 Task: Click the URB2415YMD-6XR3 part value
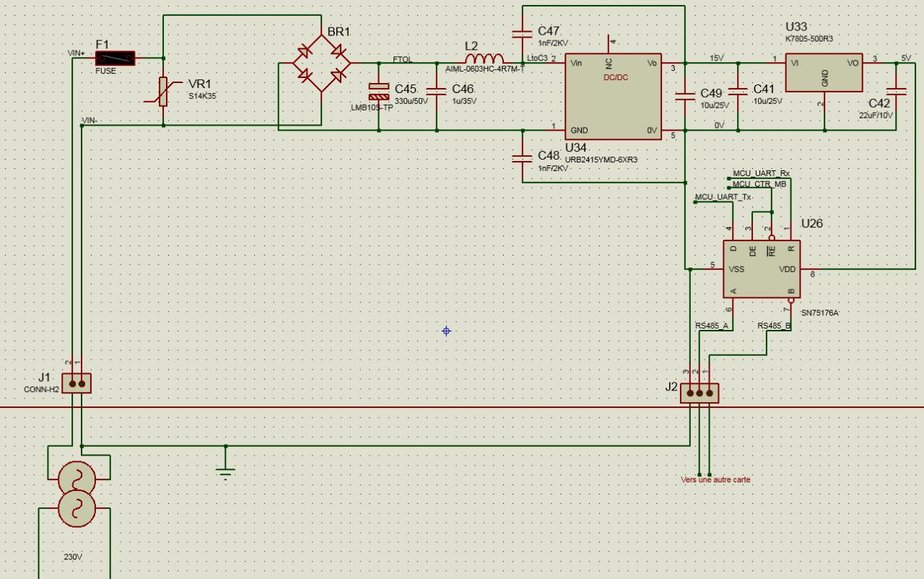[x=601, y=159]
